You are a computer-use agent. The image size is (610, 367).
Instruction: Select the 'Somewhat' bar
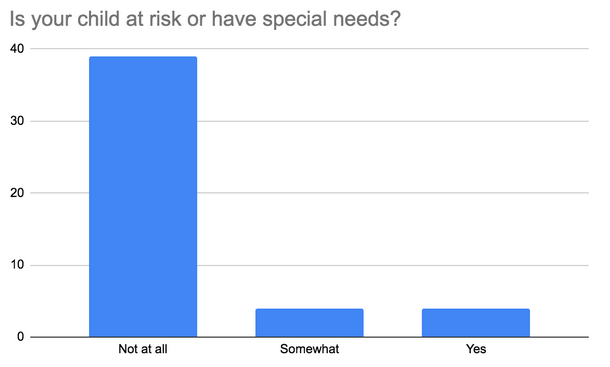point(309,323)
